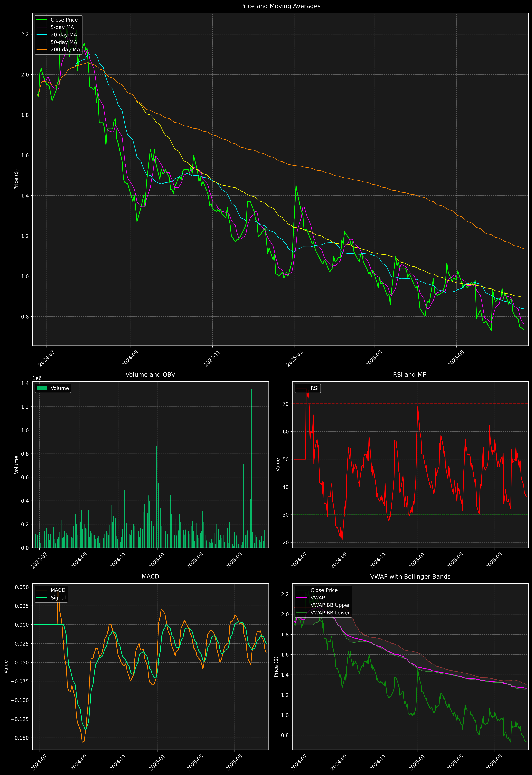Click the 'MACD' chart title
The image size is (532, 775).
tap(150, 577)
